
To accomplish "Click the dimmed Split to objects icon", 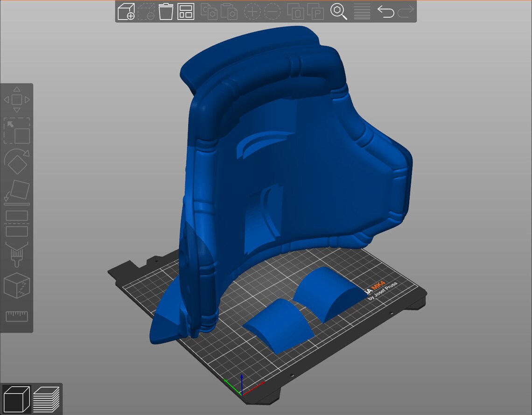I will [295, 12].
